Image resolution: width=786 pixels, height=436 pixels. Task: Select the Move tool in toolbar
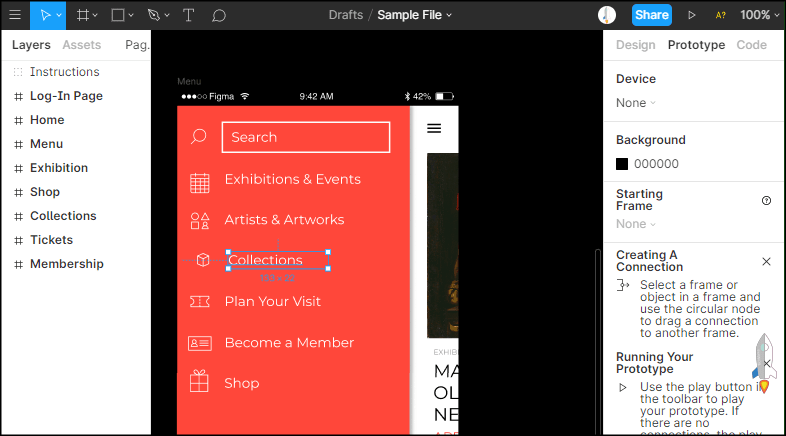45,15
